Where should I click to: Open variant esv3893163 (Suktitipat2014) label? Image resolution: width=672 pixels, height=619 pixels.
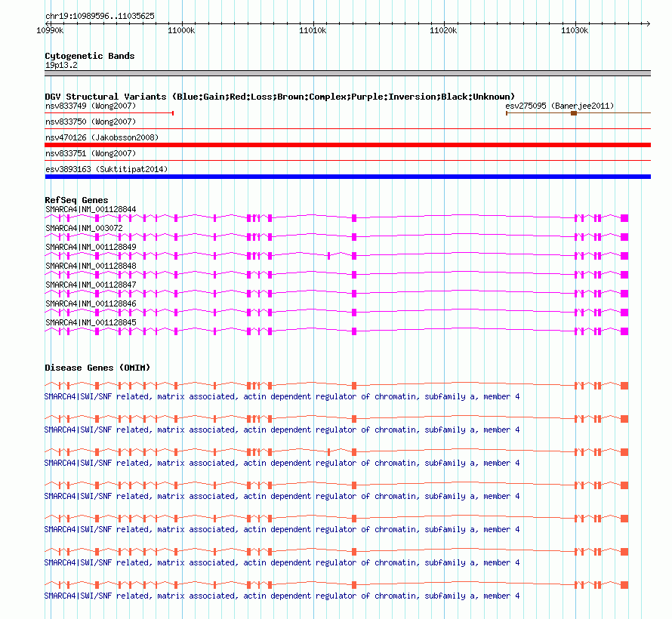pos(106,169)
